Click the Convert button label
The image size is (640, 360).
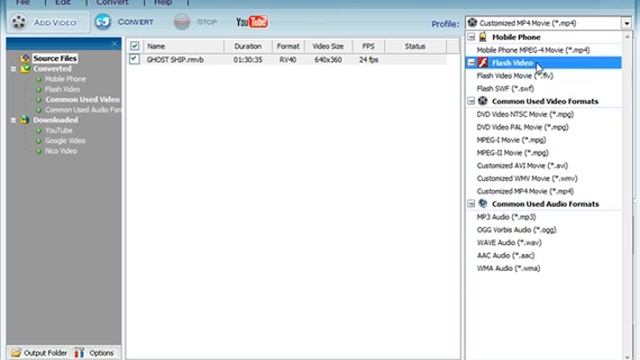tap(136, 22)
